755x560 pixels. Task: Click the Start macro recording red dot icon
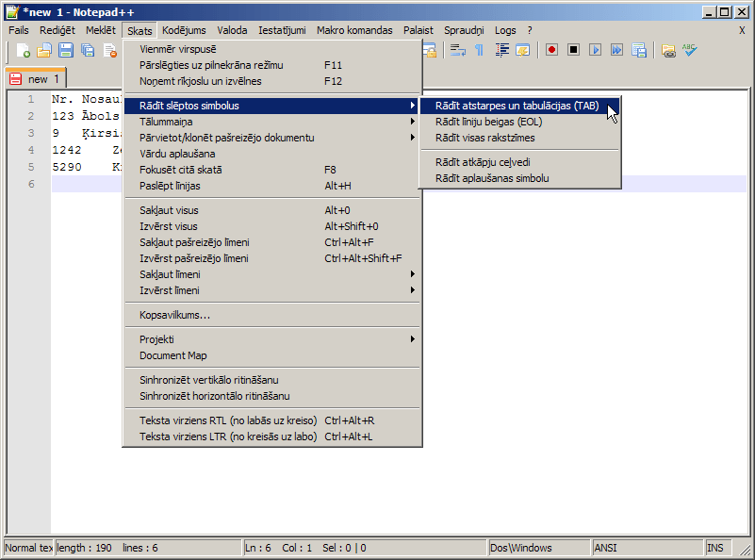[551, 50]
